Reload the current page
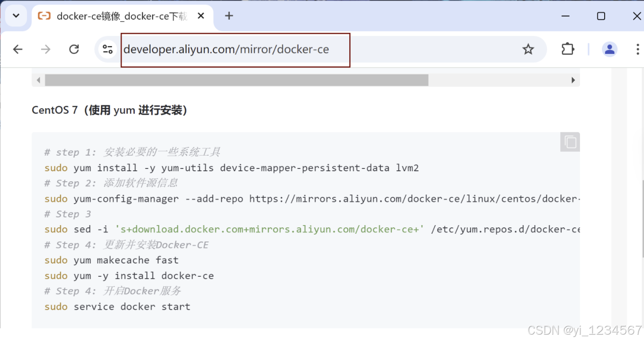 pos(74,49)
